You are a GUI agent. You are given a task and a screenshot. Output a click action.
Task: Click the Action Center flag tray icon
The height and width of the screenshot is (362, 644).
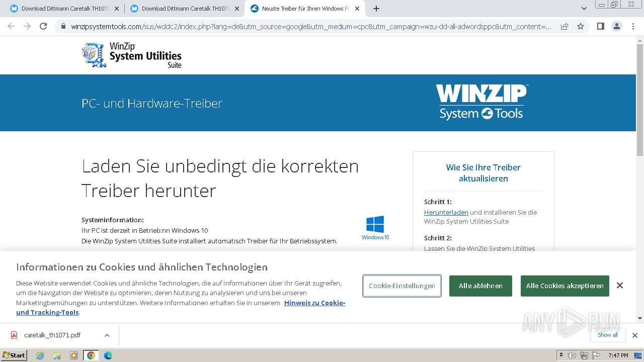595,355
